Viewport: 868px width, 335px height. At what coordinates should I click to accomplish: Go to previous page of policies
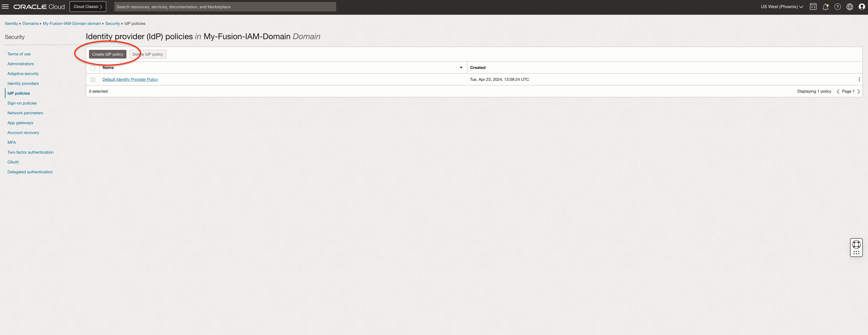(x=838, y=92)
